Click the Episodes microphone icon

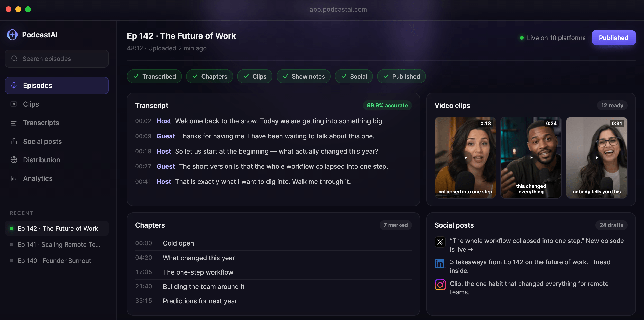click(x=14, y=85)
